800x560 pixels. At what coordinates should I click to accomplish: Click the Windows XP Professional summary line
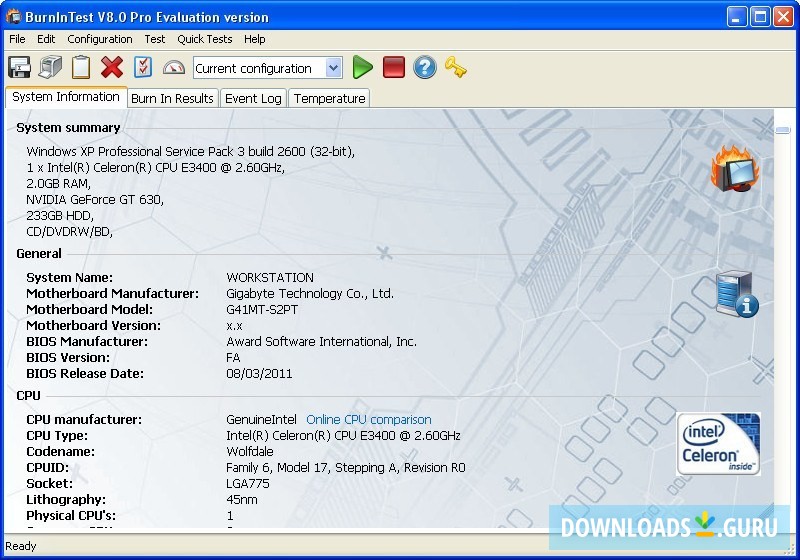click(190, 151)
